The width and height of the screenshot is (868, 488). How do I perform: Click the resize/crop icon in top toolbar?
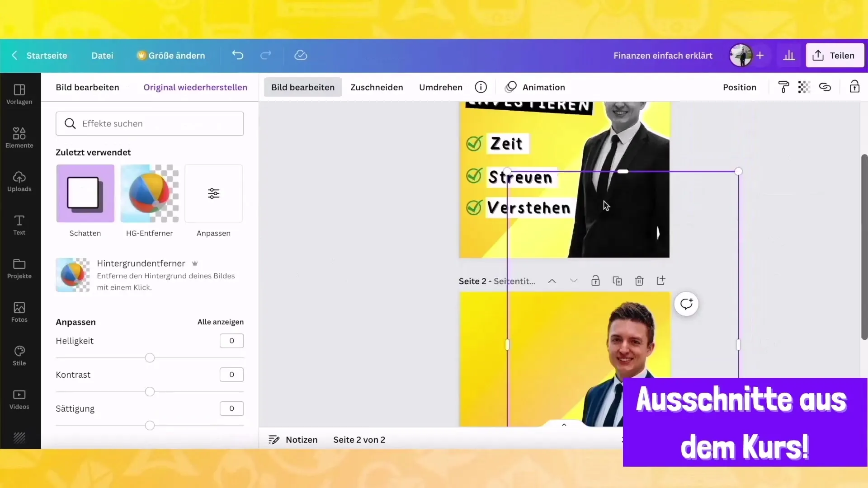[376, 87]
